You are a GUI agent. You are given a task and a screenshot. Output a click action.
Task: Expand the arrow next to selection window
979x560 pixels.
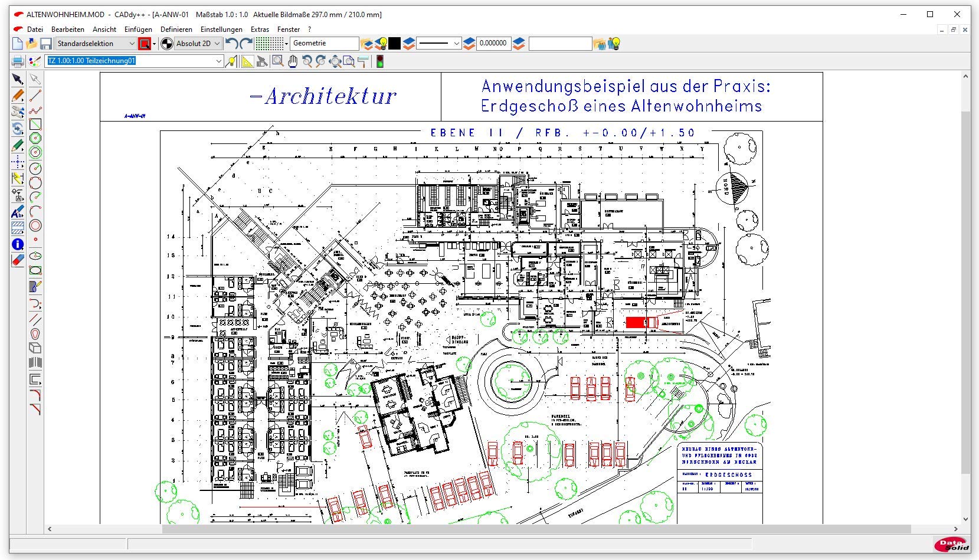154,44
